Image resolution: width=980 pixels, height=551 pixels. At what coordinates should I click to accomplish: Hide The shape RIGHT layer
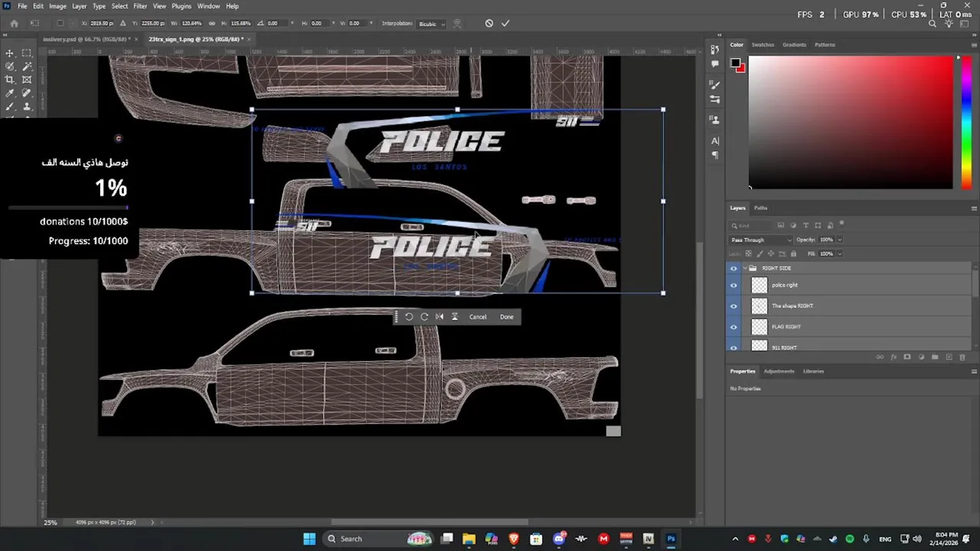point(733,306)
